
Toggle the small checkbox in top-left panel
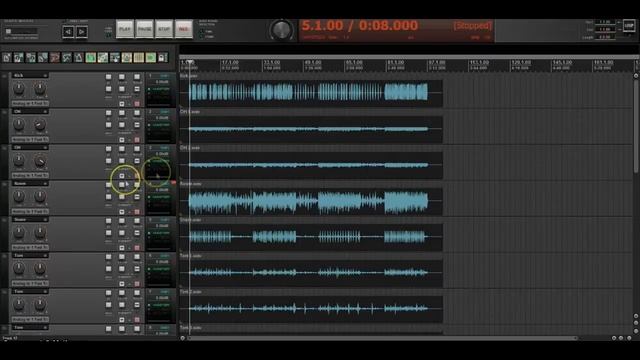pos(9,31)
